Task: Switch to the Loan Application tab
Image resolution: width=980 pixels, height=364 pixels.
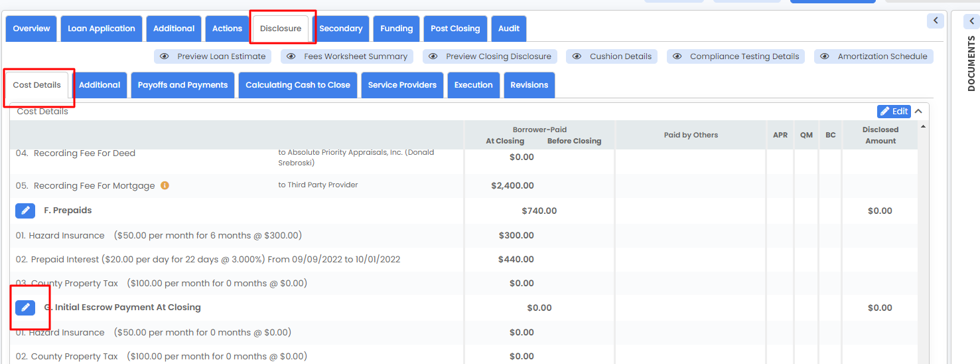Action: coord(102,29)
